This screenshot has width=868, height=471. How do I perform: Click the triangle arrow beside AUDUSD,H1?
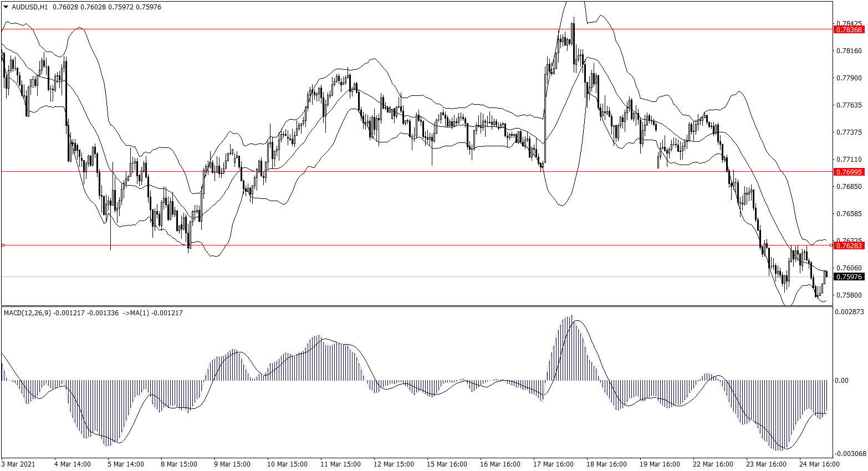coord(6,7)
